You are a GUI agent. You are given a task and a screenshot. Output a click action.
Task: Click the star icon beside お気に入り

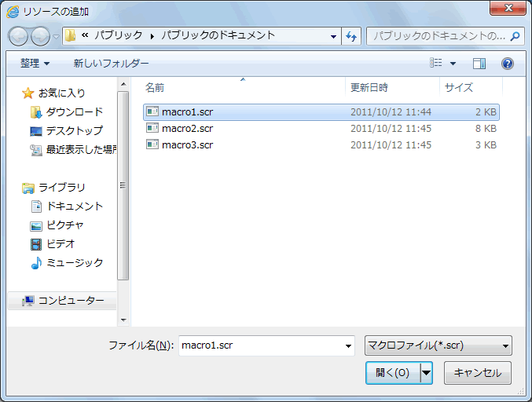point(28,93)
